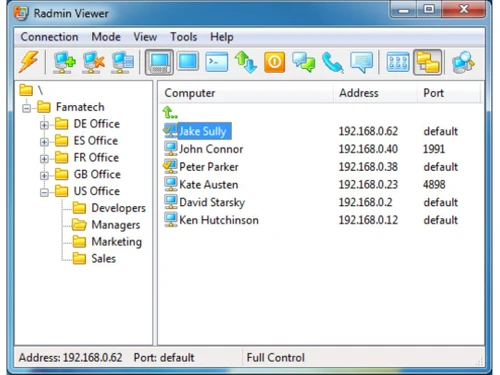The height and width of the screenshot is (375, 500).
Task: Click Radmin Viewer title bar app icon
Action: coord(21,13)
